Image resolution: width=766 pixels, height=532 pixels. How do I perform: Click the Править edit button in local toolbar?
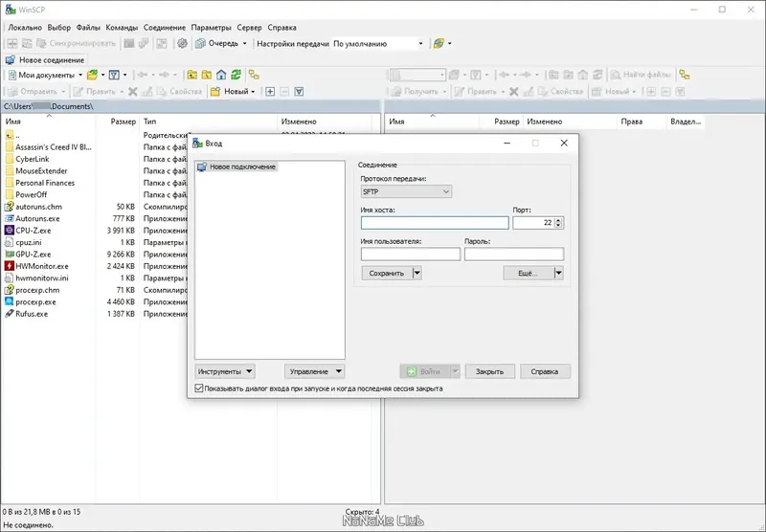[94, 92]
